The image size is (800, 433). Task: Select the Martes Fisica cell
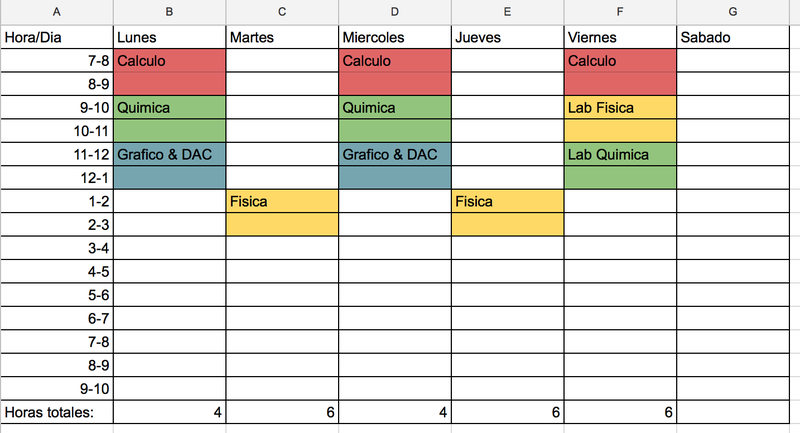tap(282, 201)
